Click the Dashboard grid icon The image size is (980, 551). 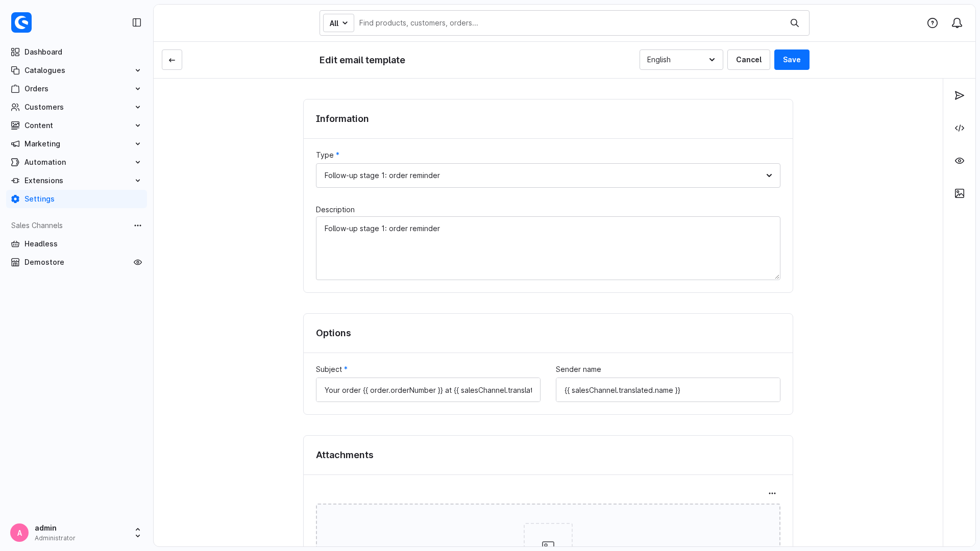click(x=15, y=52)
